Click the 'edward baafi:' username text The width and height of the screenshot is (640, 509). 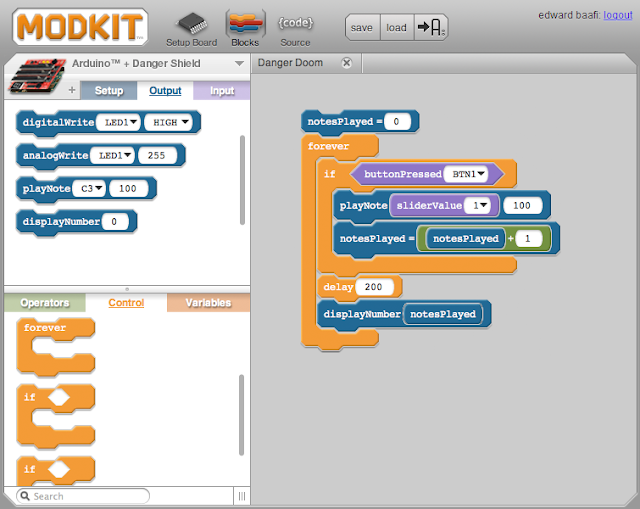[569, 15]
